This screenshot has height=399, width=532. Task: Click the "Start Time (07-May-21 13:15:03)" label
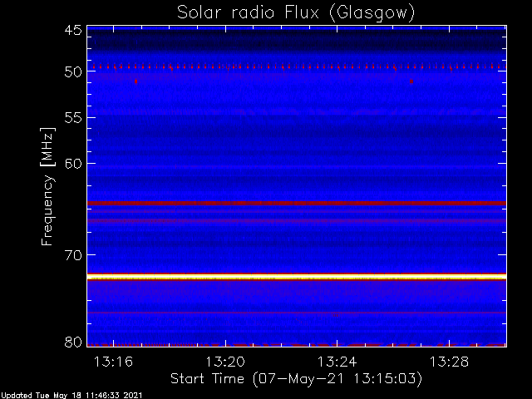click(x=296, y=379)
